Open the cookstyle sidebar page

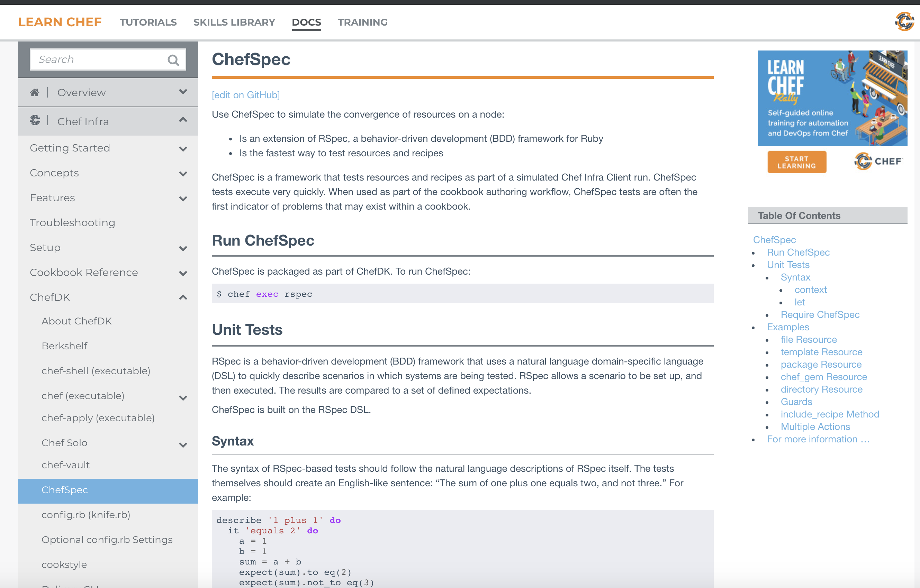point(64,565)
